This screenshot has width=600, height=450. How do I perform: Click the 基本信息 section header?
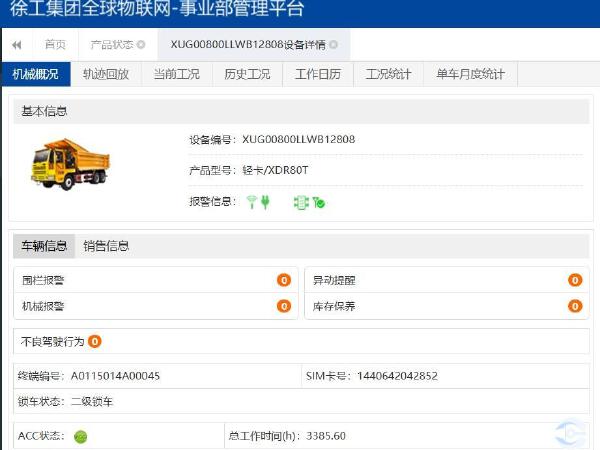[x=301, y=111]
